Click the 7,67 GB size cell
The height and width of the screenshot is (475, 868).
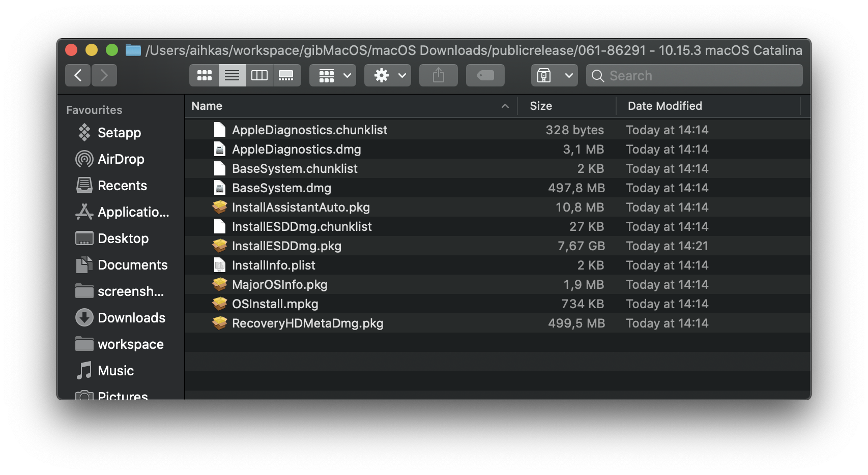pos(581,246)
